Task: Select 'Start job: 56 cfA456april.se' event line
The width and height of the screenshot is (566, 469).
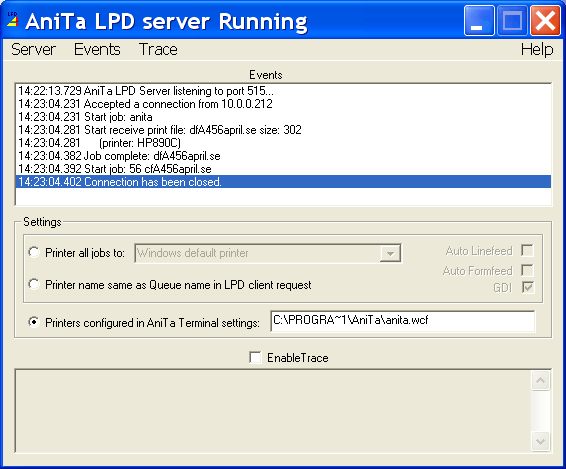Action: [x=283, y=169]
